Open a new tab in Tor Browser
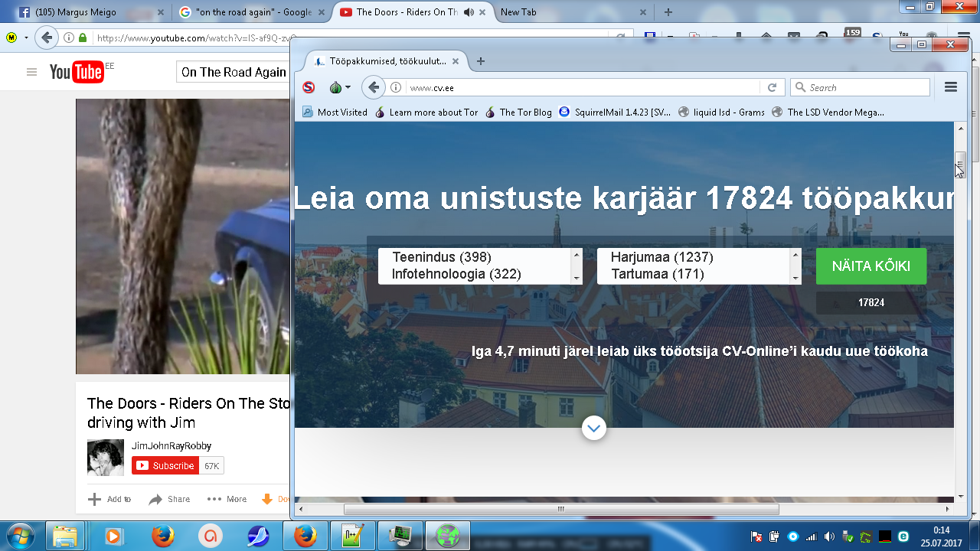 tap(481, 61)
